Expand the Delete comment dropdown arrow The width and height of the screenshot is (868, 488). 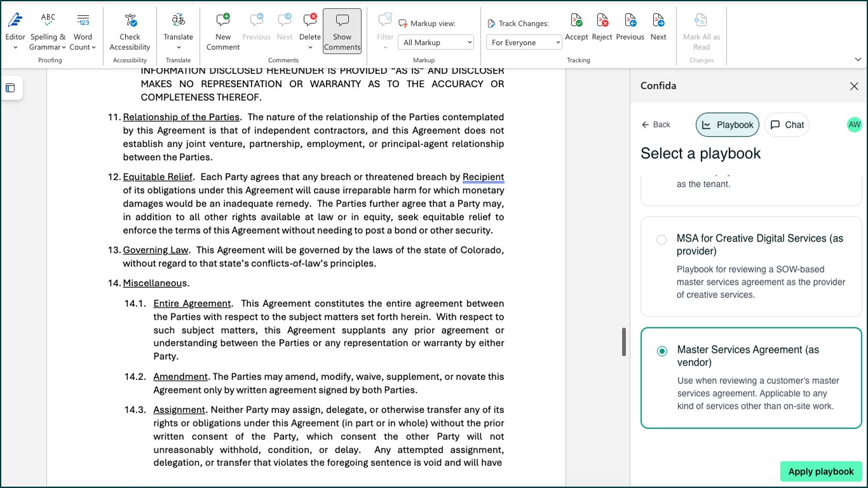tap(310, 48)
